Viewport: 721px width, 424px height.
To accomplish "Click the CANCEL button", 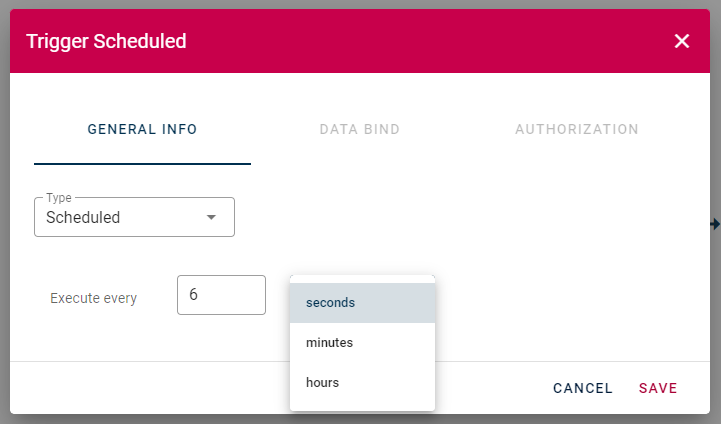I will [x=583, y=388].
